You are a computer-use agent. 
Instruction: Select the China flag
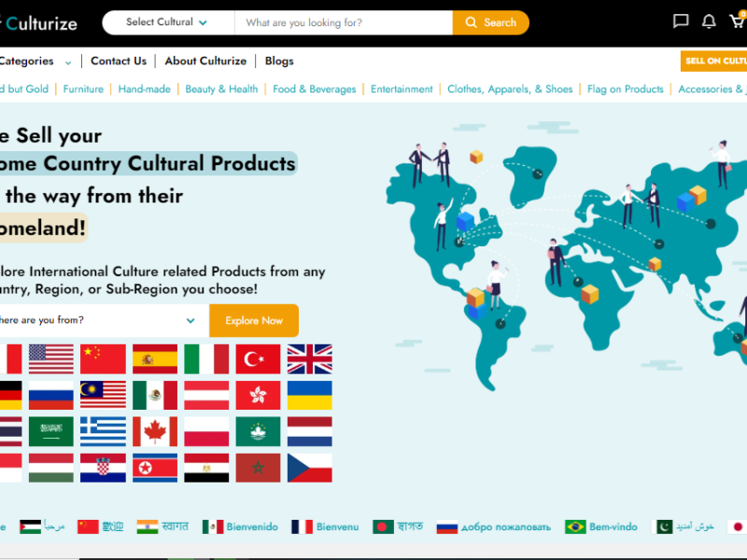tap(103, 357)
